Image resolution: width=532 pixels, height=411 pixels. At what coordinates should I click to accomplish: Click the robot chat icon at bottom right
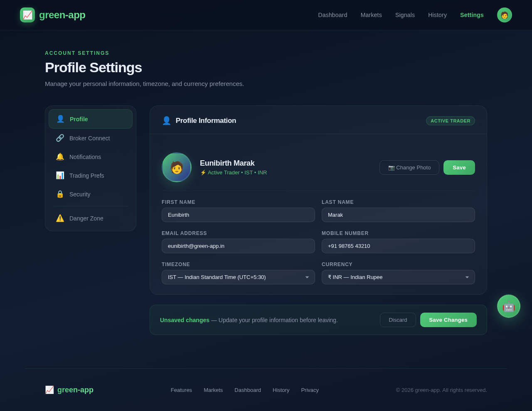tap(508, 306)
